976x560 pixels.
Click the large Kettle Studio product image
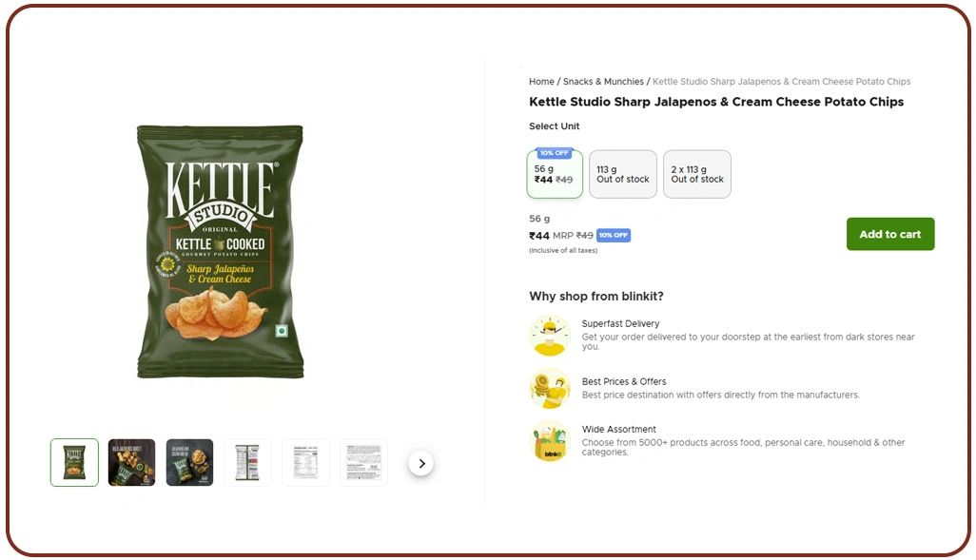220,252
